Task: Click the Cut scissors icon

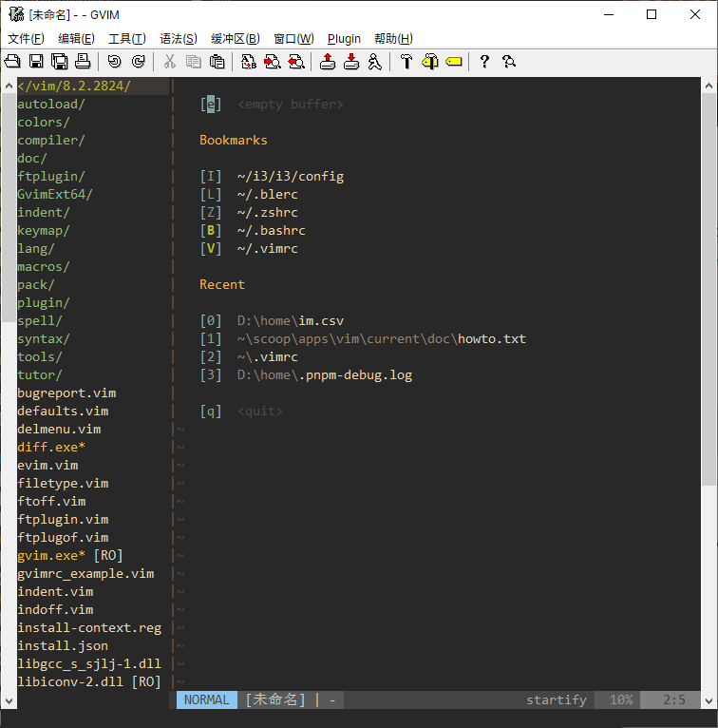Action: click(x=170, y=61)
